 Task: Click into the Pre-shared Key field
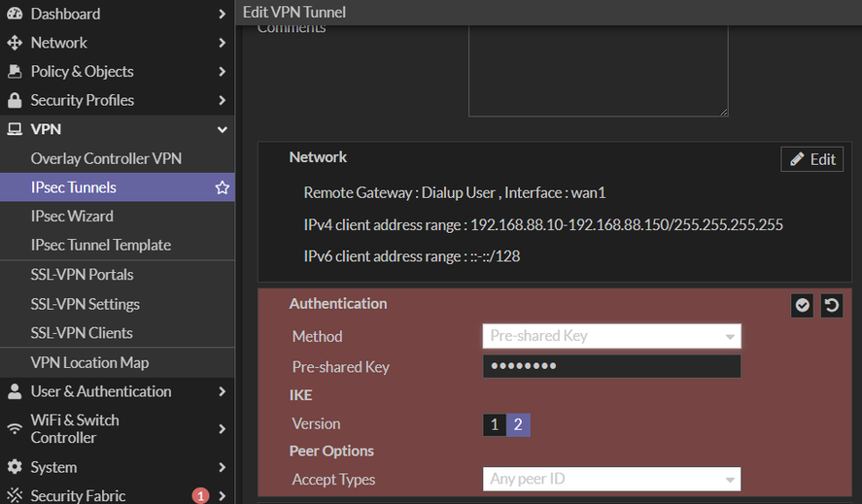(x=611, y=366)
